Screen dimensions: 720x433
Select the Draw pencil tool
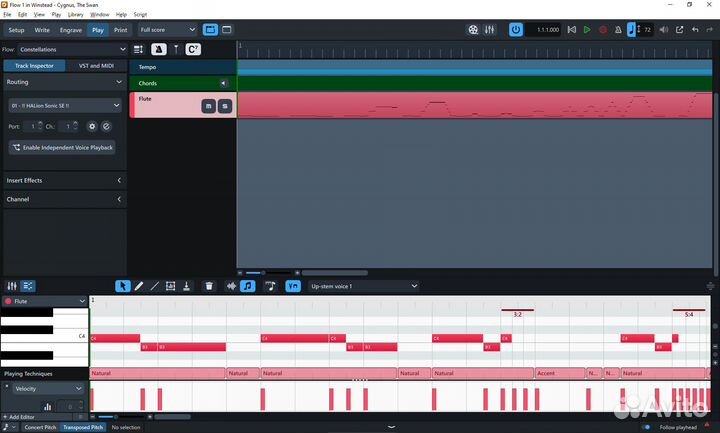coord(139,286)
